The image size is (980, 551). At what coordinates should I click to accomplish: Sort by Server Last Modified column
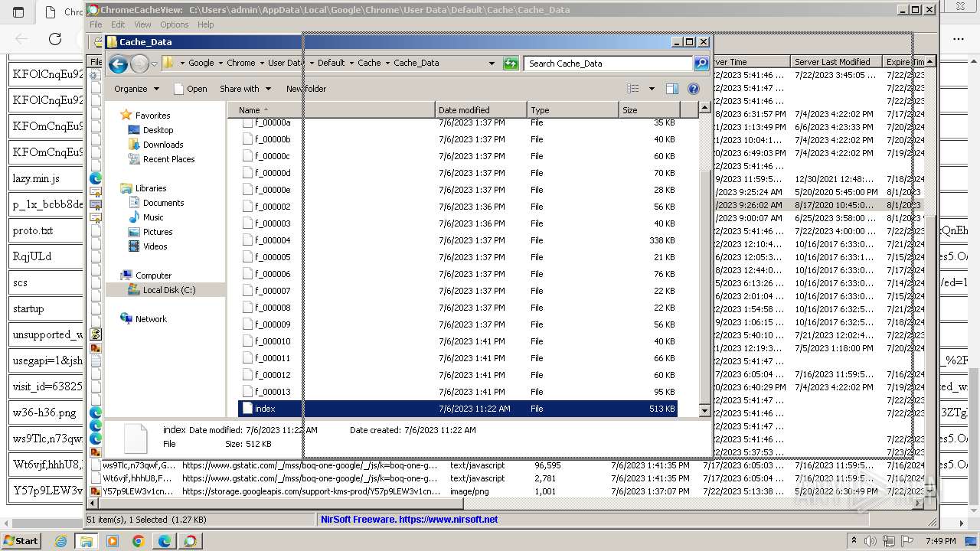coord(836,62)
